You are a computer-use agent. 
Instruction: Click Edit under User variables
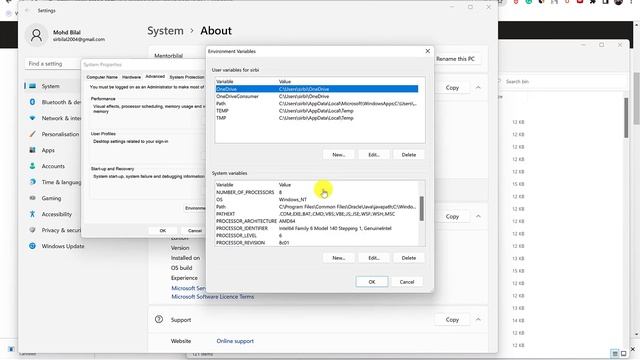373,155
